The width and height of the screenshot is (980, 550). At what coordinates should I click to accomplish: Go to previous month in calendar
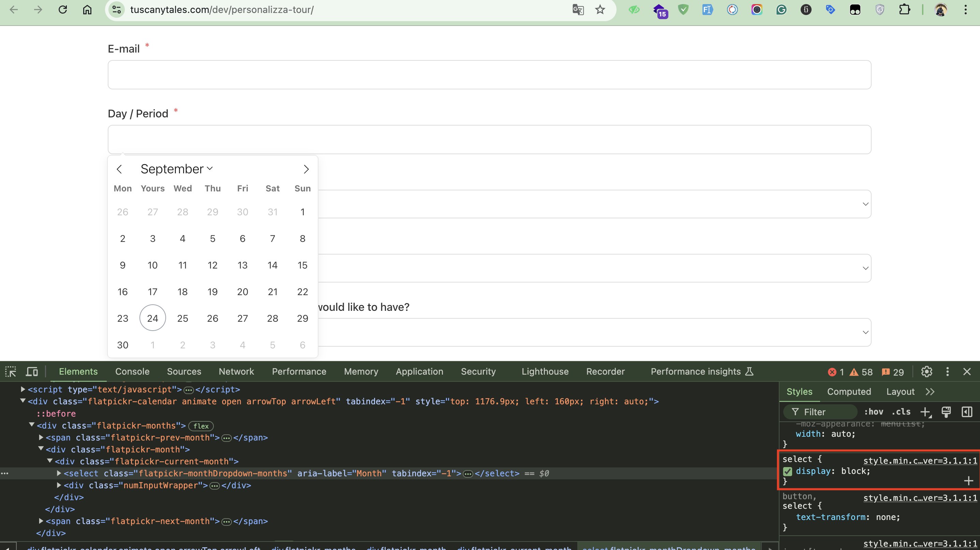click(119, 169)
